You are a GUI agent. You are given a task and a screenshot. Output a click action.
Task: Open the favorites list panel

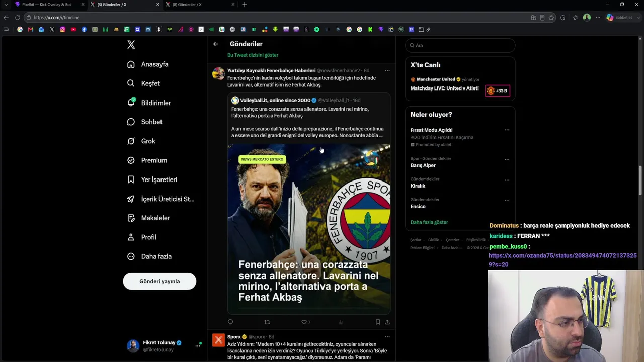576,18
